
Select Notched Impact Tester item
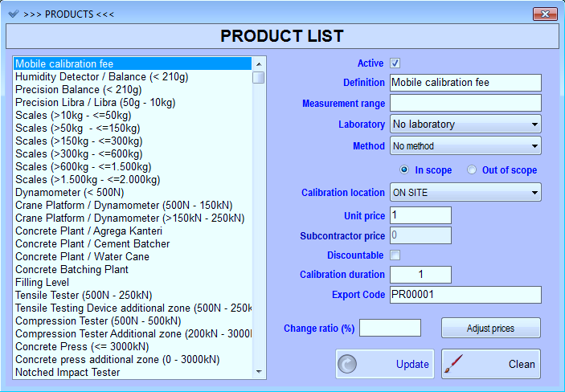pos(133,372)
